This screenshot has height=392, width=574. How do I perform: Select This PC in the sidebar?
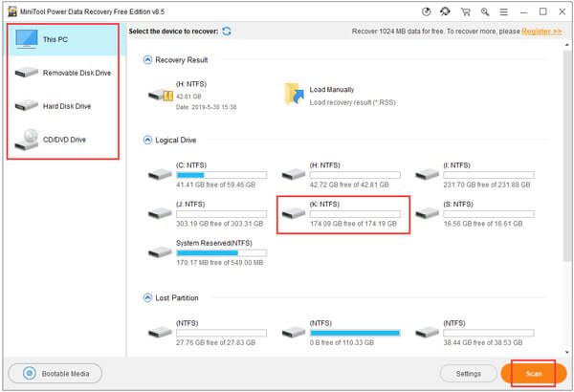coord(62,41)
